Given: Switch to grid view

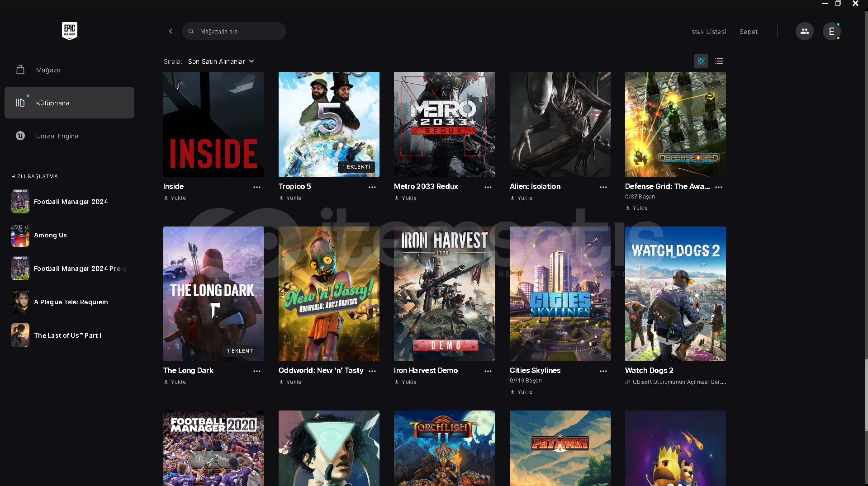Looking at the screenshot, I should [701, 61].
